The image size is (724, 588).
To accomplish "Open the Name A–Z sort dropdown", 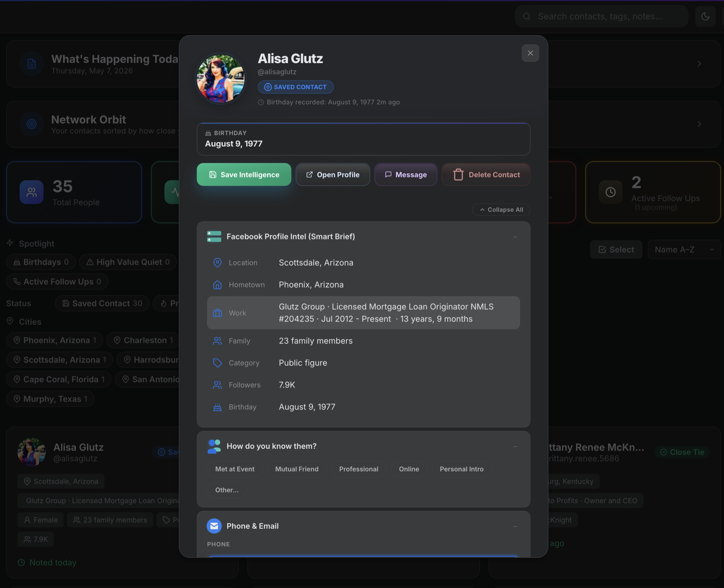I will [684, 250].
